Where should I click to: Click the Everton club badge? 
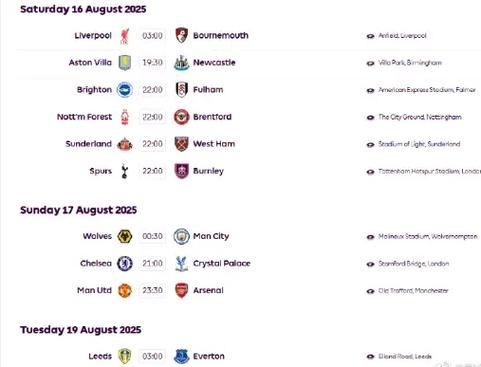(x=182, y=356)
